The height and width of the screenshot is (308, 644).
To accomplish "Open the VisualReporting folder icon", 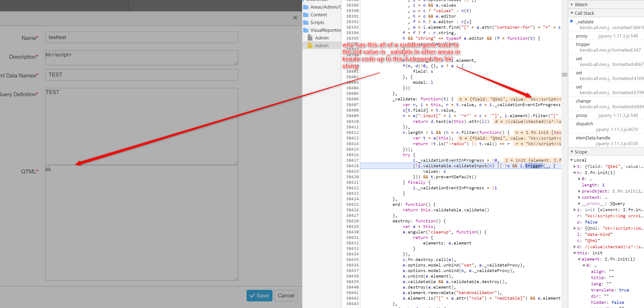I will point(306,30).
